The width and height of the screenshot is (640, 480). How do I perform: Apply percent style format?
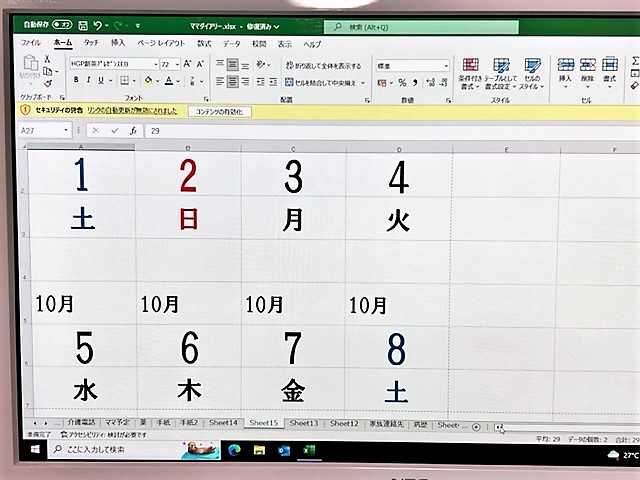pyautogui.click(x=402, y=83)
